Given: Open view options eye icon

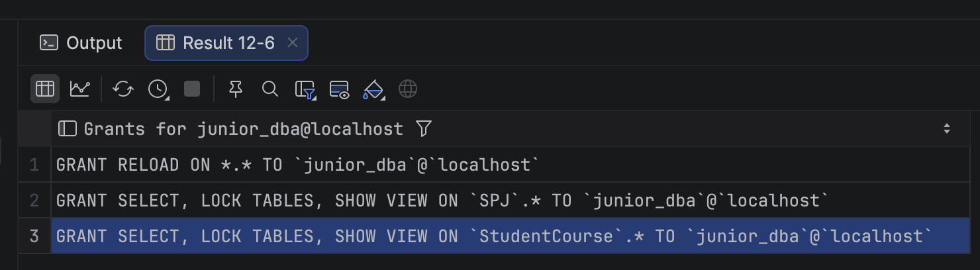Looking at the screenshot, I should coord(340,89).
